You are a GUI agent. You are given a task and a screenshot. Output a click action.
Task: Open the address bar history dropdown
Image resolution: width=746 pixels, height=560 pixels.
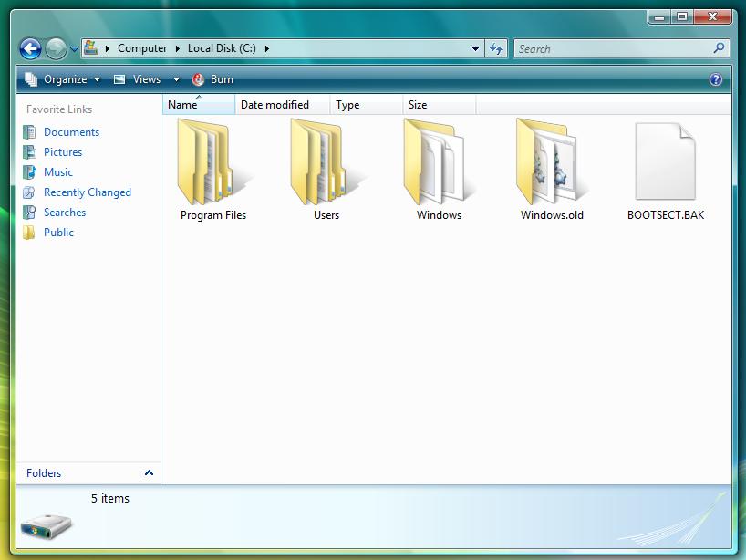click(x=475, y=48)
